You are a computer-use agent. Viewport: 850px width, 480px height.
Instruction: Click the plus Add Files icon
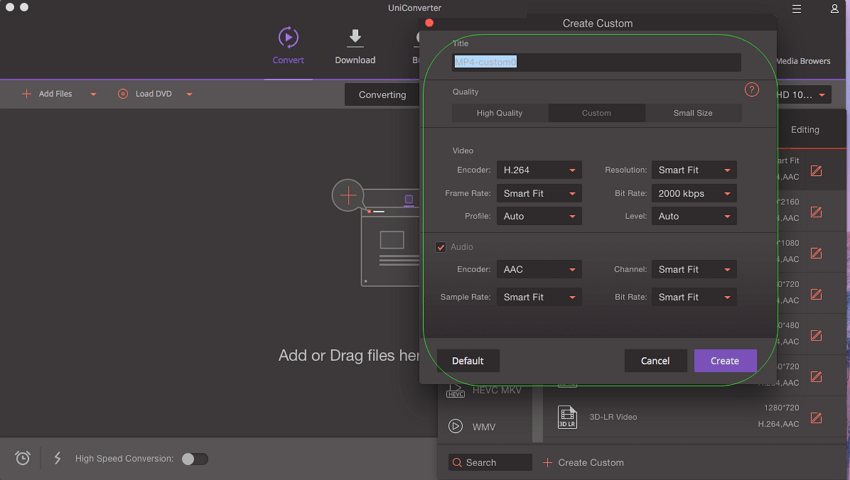coord(26,94)
